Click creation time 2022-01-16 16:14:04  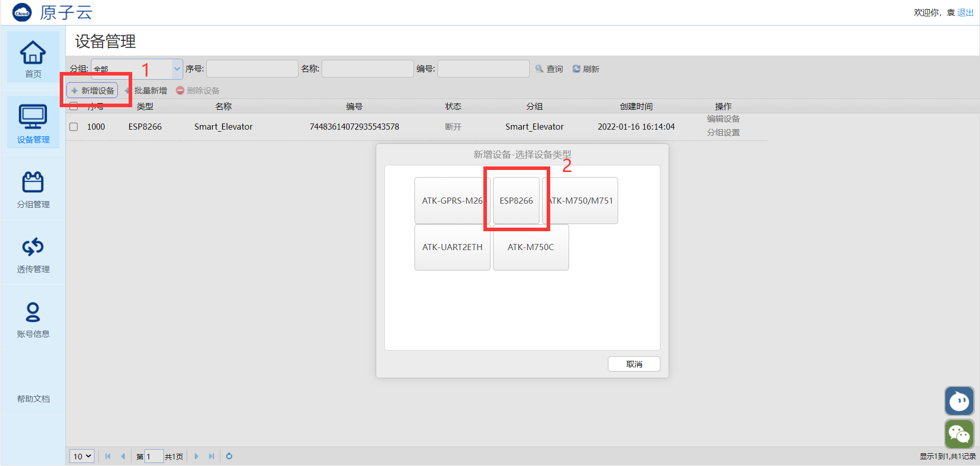pos(636,127)
